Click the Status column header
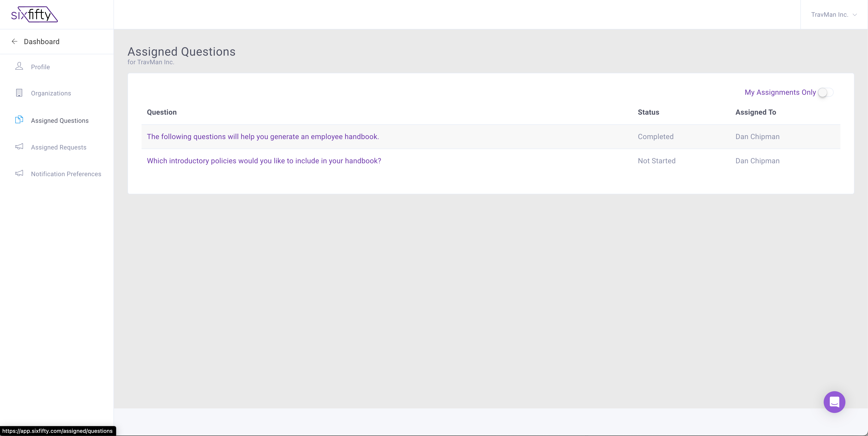Viewport: 868px width, 436px height. pyautogui.click(x=648, y=112)
